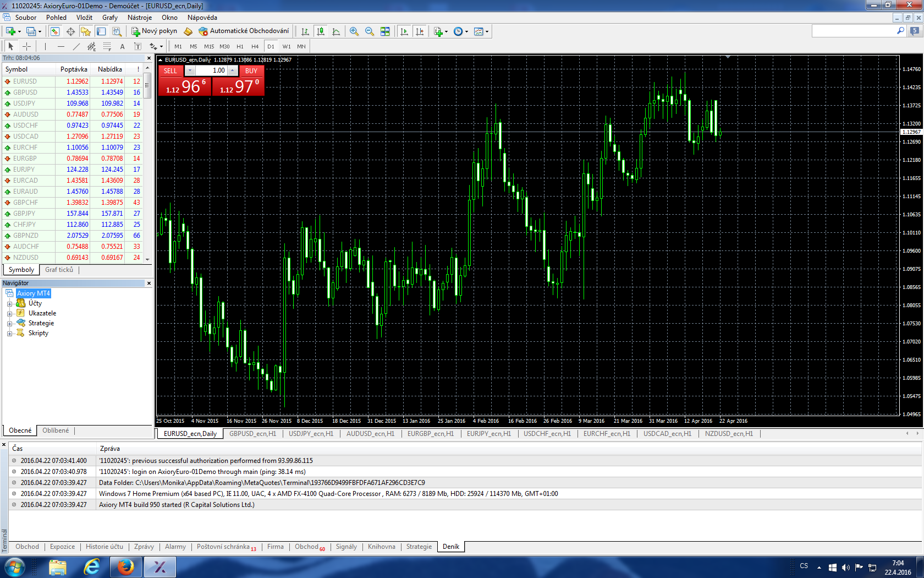Viewport: 924px width, 578px height.
Task: Open the Nástroje menu
Action: point(140,18)
